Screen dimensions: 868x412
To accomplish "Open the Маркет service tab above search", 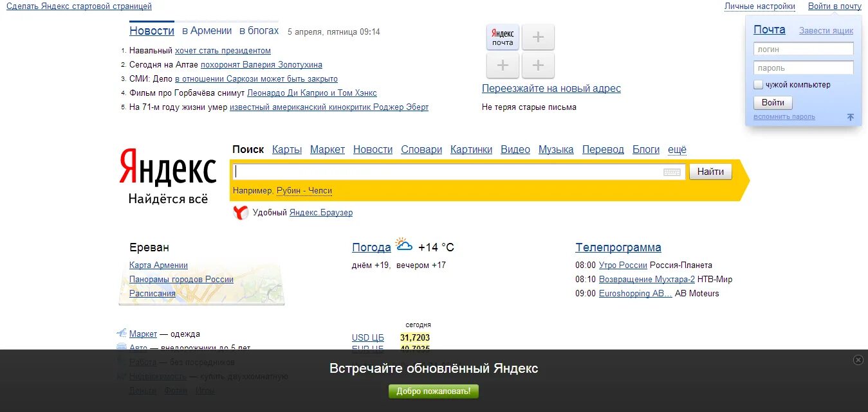I will click(328, 149).
